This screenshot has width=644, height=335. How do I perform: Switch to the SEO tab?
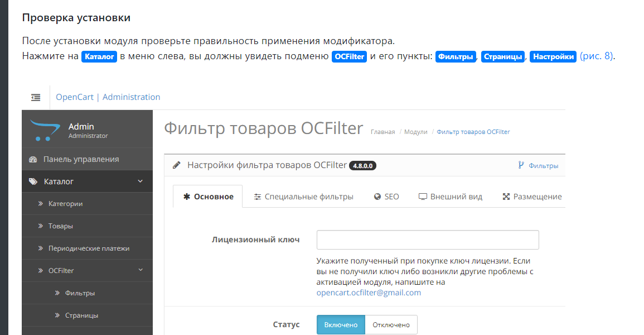point(386,197)
